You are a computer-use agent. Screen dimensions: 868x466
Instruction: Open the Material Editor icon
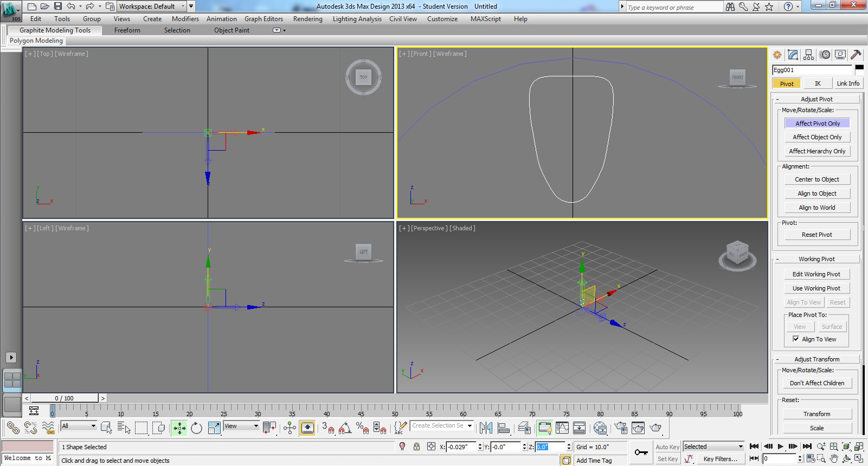600,428
